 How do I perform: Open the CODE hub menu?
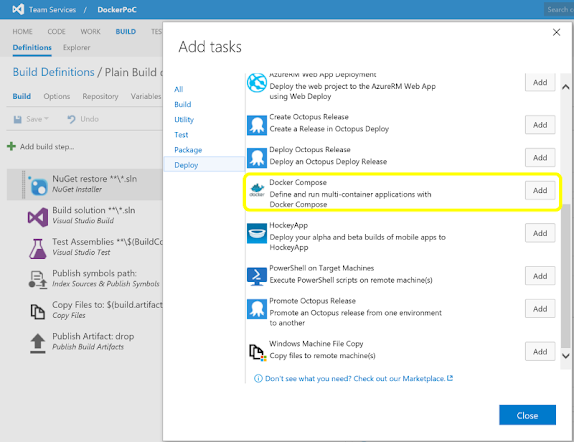coord(56,31)
